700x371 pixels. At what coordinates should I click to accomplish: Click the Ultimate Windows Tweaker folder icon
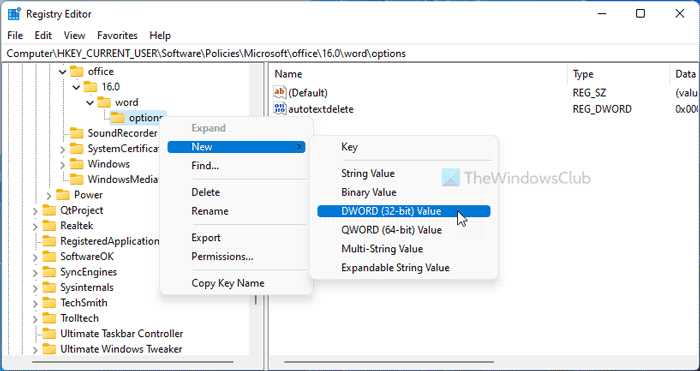49,349
